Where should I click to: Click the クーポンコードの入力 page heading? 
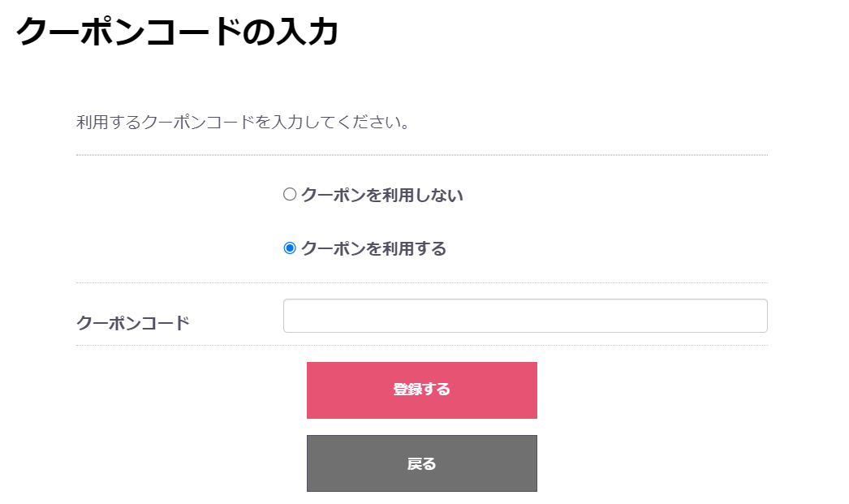tap(177, 32)
